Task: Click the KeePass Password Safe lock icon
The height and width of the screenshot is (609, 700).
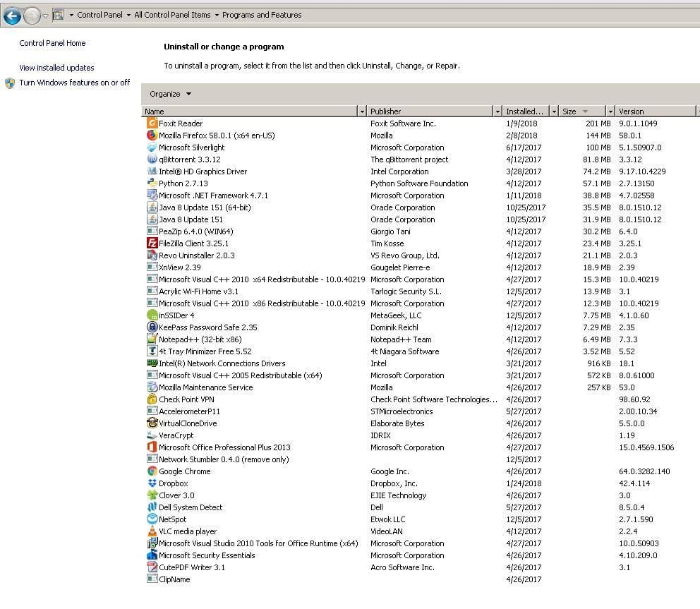Action: 152,327
